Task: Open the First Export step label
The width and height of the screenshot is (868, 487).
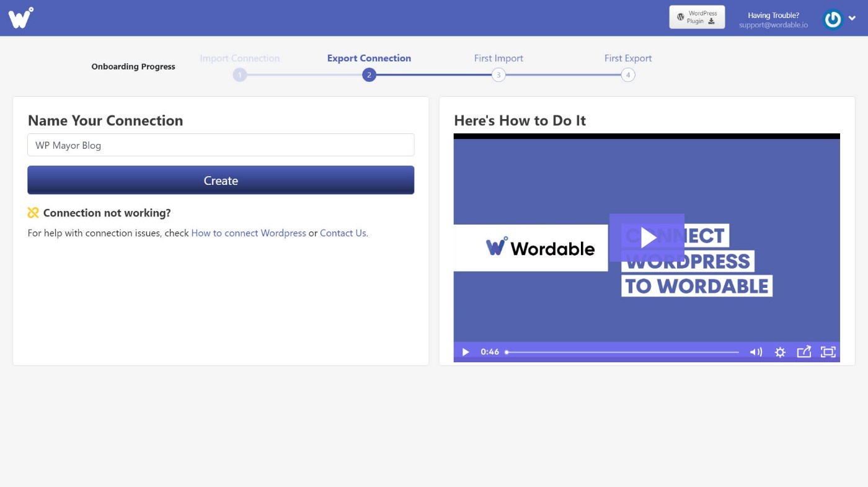Action: click(x=628, y=58)
